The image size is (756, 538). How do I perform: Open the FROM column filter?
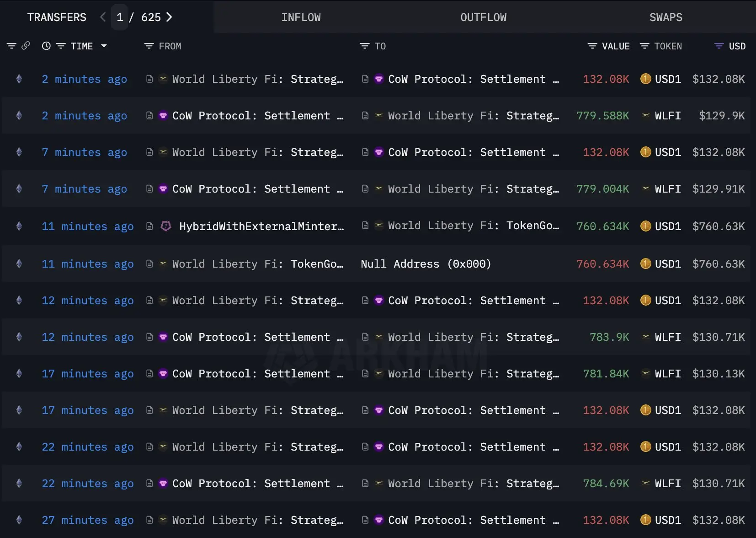tap(149, 46)
